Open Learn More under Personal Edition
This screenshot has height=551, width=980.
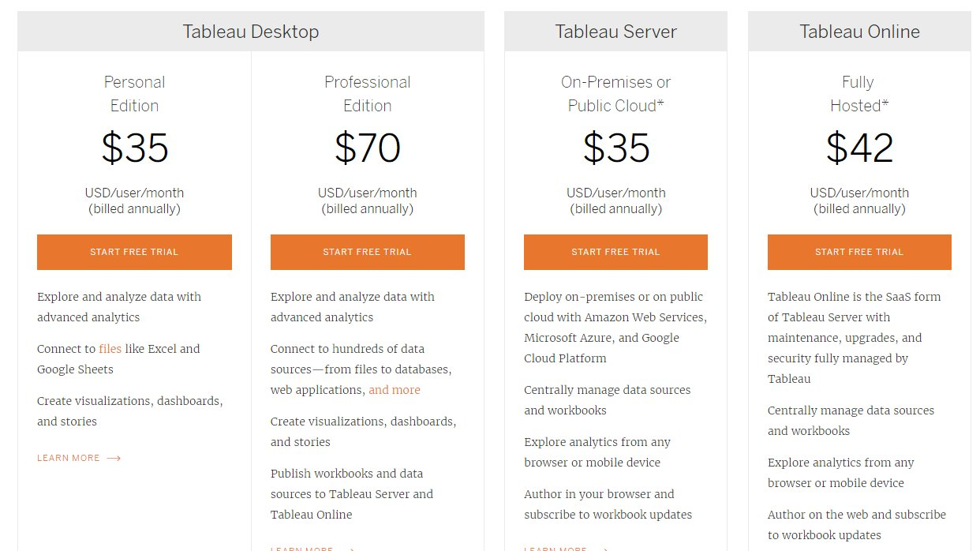tap(69, 458)
